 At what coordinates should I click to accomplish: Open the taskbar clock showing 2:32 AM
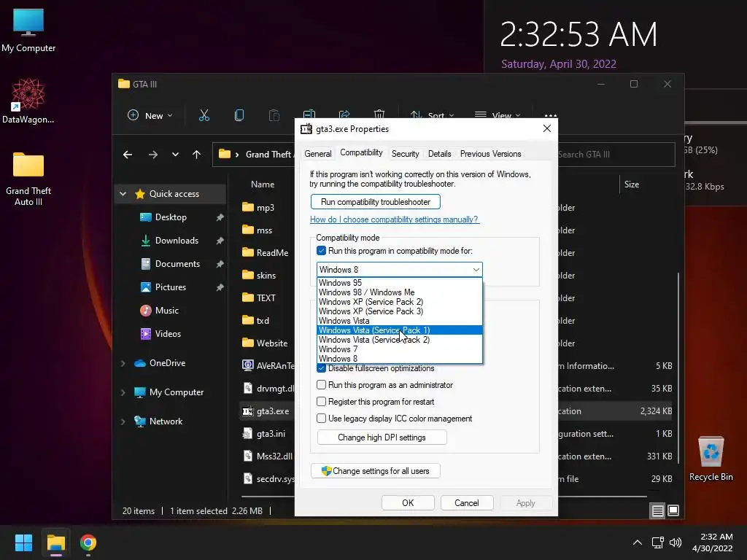click(x=712, y=542)
